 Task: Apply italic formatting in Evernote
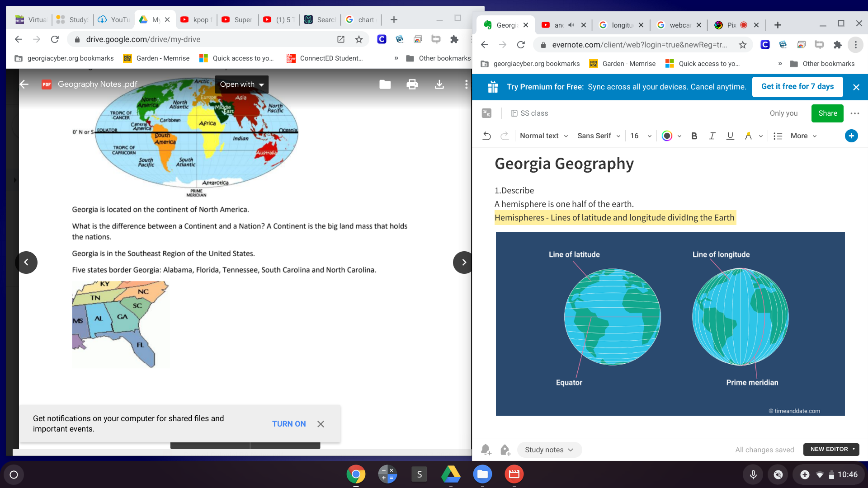point(712,136)
